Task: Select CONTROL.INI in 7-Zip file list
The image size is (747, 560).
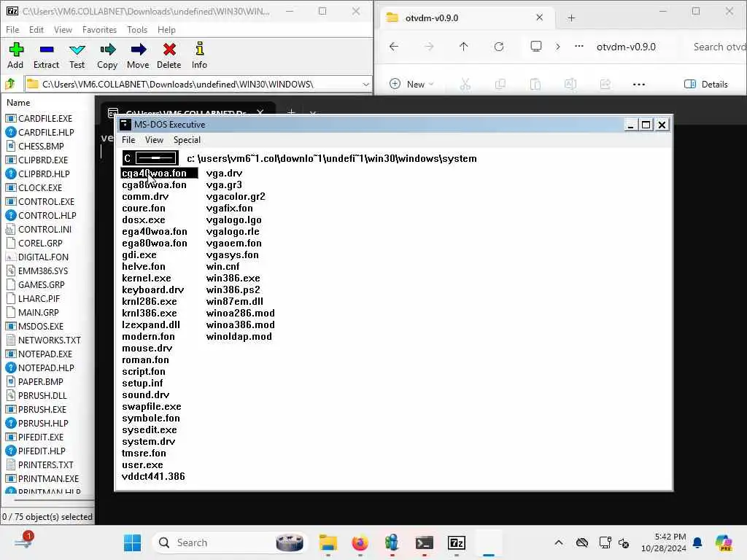Action: point(39,230)
